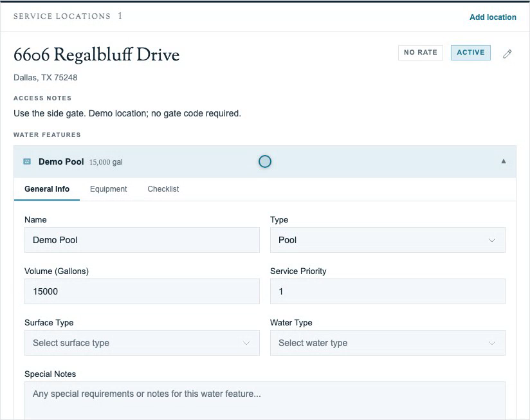Click the Service Priority input field
The width and height of the screenshot is (530, 420).
[x=388, y=291]
